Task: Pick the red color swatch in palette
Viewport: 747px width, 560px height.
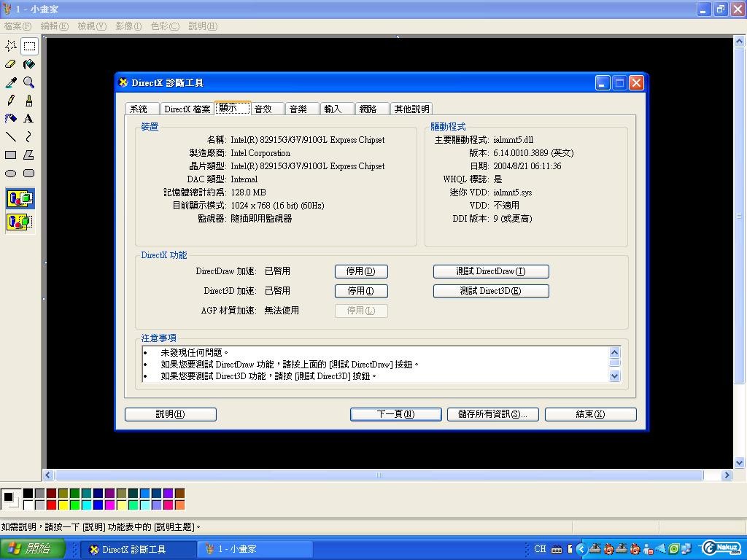Action: [51, 505]
